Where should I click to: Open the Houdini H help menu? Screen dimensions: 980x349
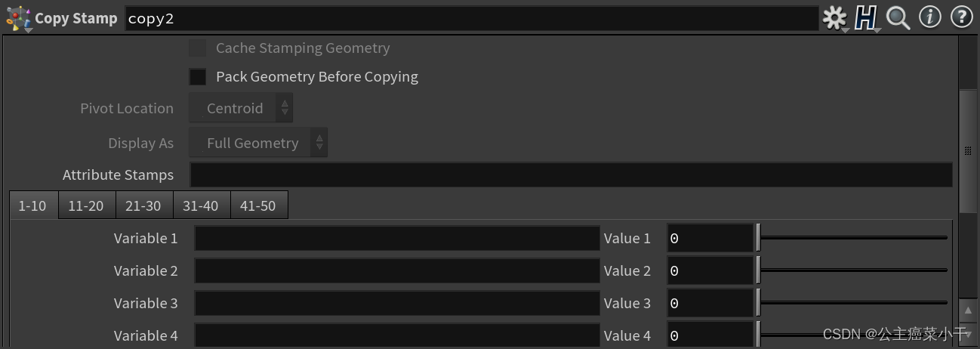(x=865, y=18)
